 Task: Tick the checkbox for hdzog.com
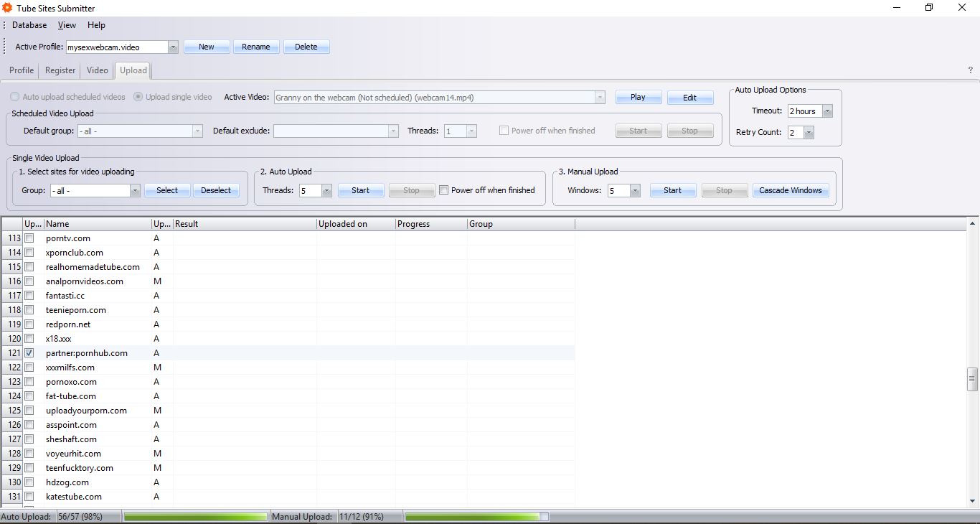point(29,482)
